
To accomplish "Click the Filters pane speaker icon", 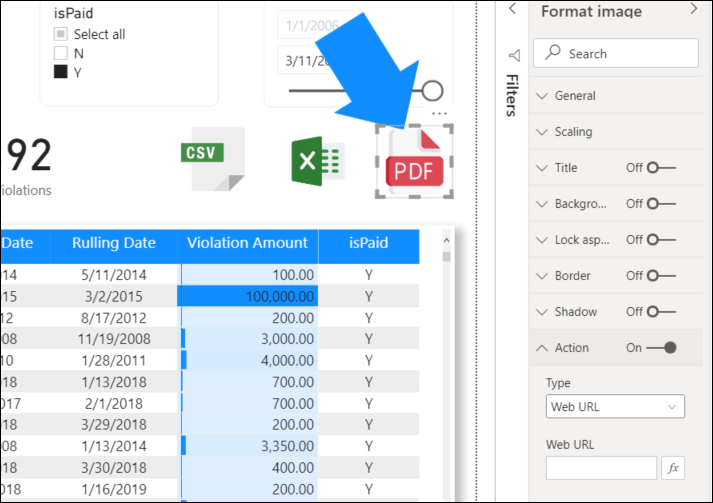I will (x=514, y=55).
